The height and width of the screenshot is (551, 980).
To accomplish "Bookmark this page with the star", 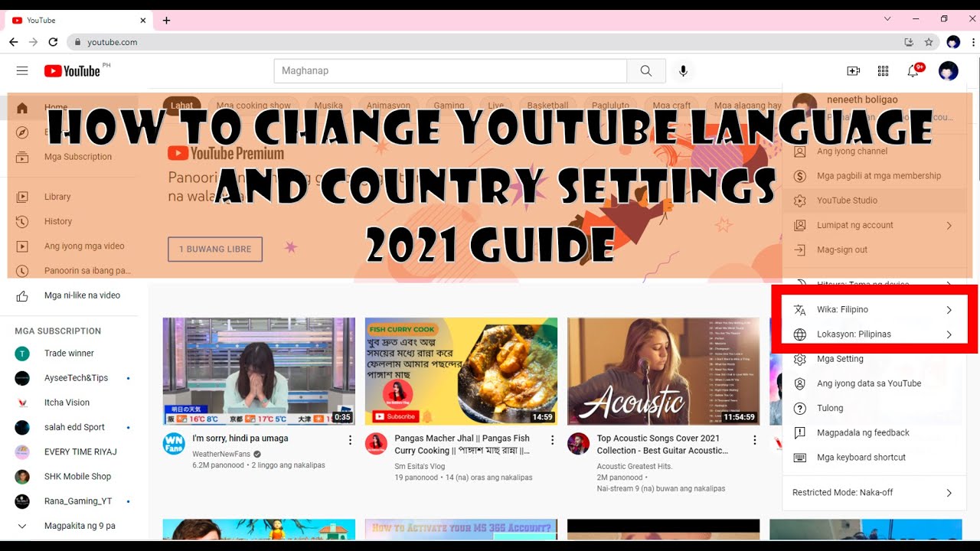I will [x=929, y=42].
